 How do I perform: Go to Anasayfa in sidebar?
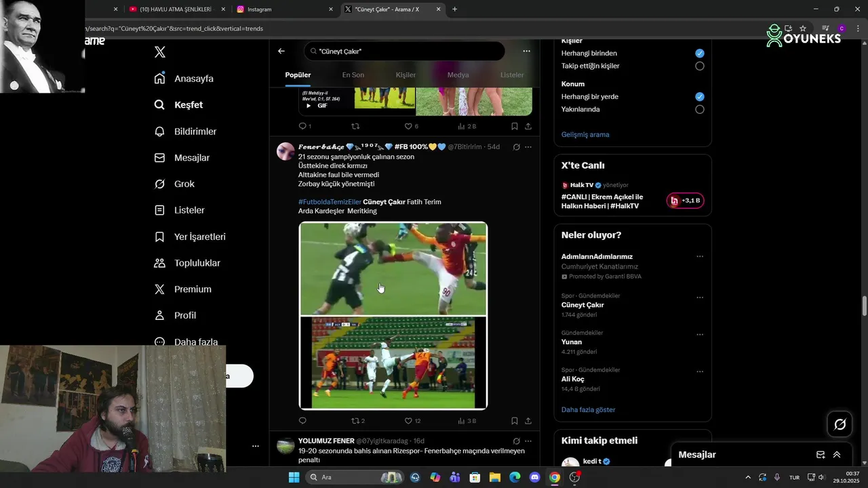pyautogui.click(x=184, y=79)
